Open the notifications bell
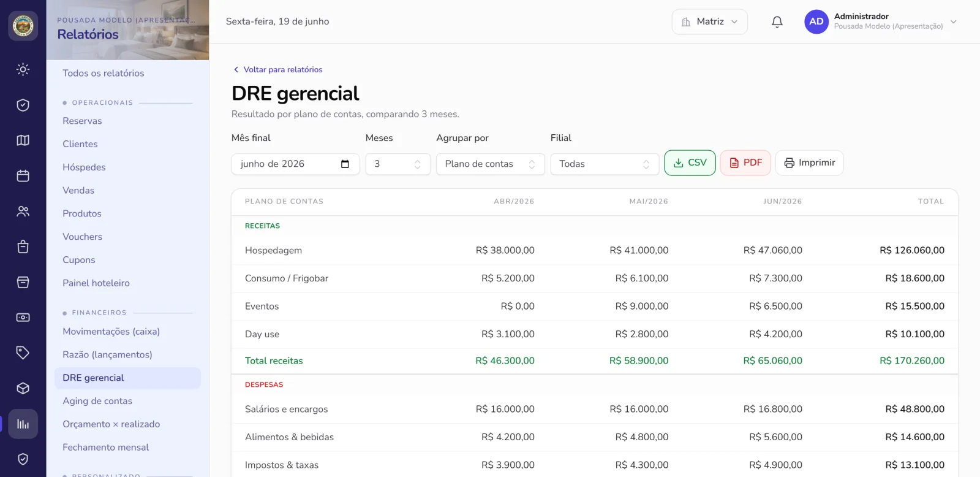 pyautogui.click(x=777, y=21)
